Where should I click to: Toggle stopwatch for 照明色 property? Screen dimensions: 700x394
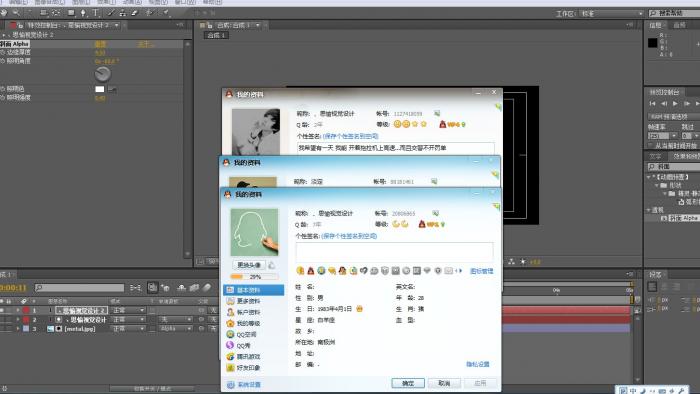[x=3, y=89]
